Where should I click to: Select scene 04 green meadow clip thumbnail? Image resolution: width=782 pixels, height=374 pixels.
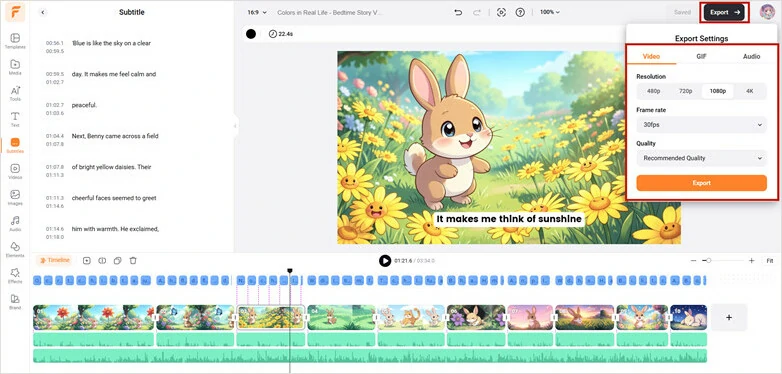pyautogui.click(x=341, y=317)
